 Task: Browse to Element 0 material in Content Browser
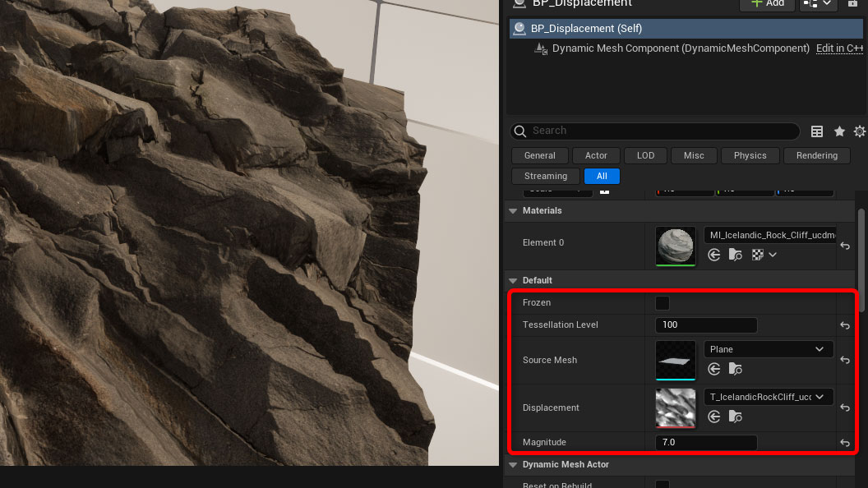(735, 255)
